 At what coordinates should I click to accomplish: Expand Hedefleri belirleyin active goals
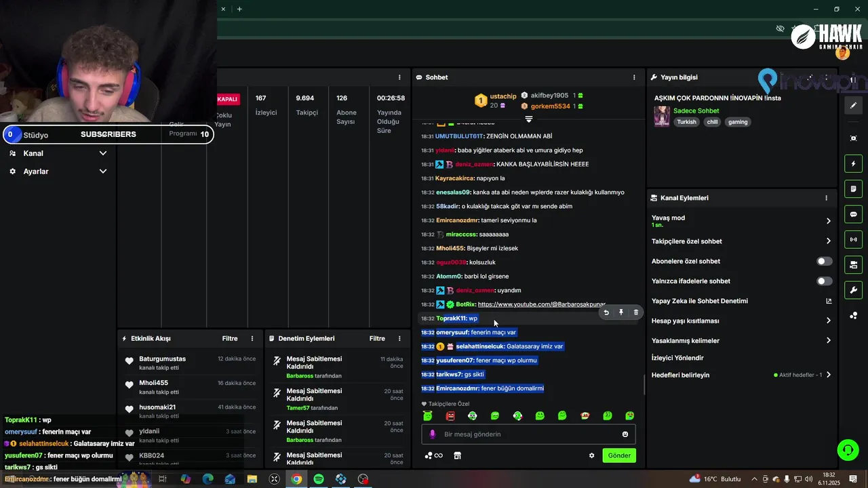[741, 375]
